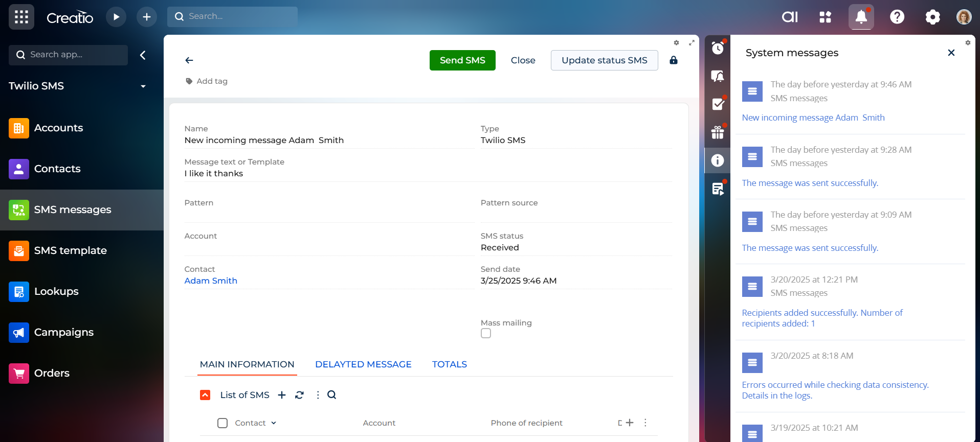
Task: Open the Campaigns section
Action: (82, 332)
